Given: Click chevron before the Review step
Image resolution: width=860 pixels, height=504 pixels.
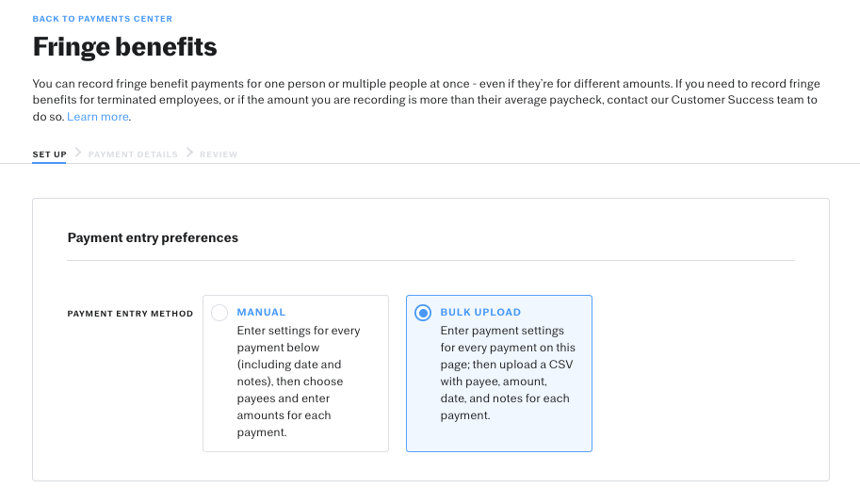Looking at the screenshot, I should [189, 153].
